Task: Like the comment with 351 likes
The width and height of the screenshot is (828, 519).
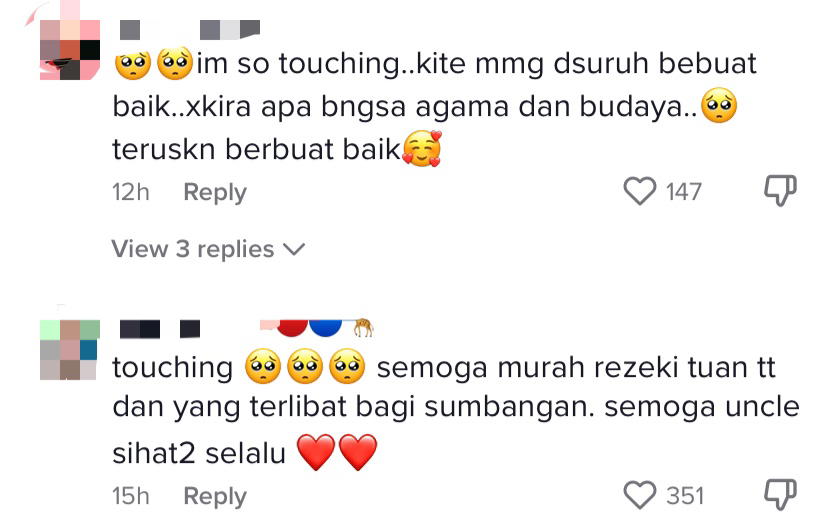Action: pyautogui.click(x=639, y=495)
